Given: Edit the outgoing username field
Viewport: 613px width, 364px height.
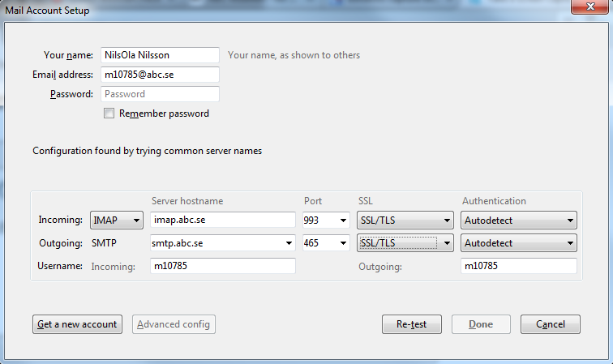Looking at the screenshot, I should (x=519, y=266).
